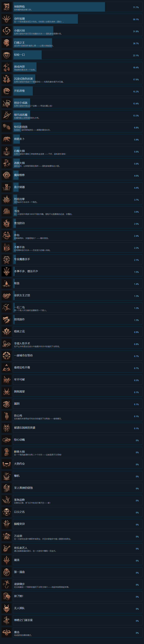Viewport: 144px width, 644px height.
Task: Click the 71.7% progress bar of 地狱降临
Action: point(59,7)
